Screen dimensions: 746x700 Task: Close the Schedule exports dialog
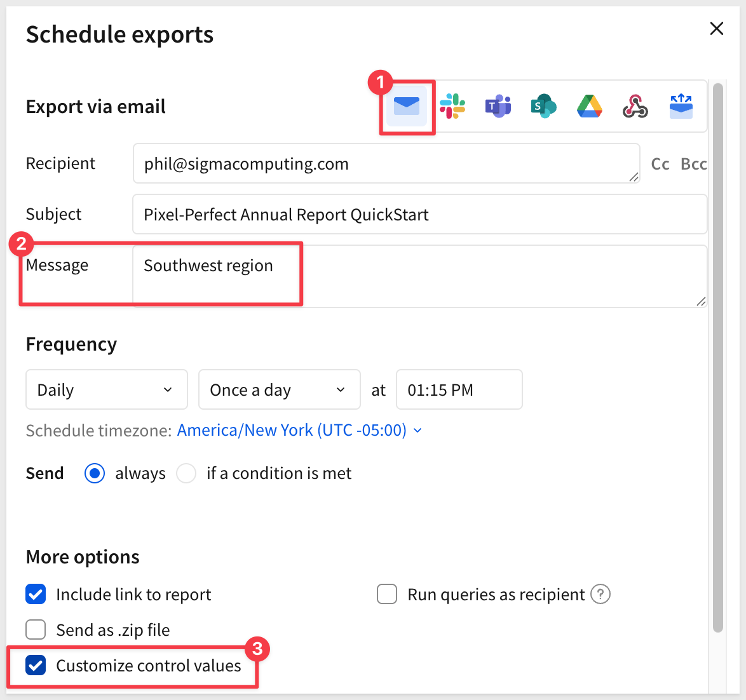click(717, 29)
